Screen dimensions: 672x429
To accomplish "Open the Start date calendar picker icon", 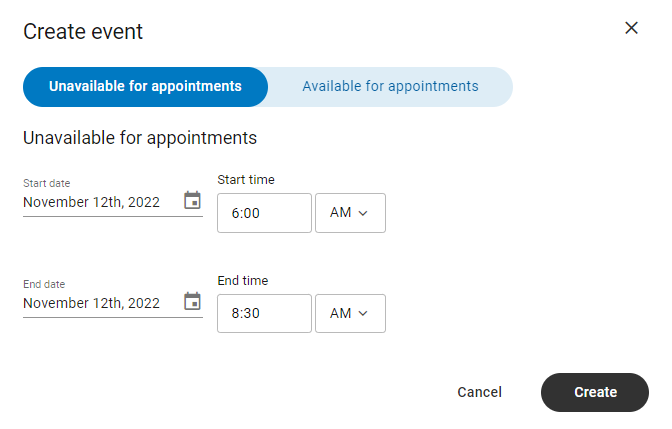I will pyautogui.click(x=192, y=201).
